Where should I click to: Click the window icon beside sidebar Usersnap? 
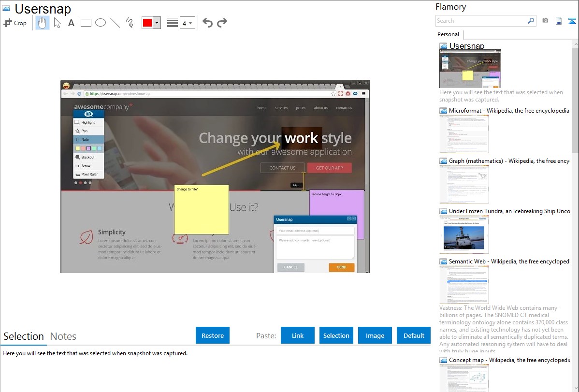[x=444, y=46]
